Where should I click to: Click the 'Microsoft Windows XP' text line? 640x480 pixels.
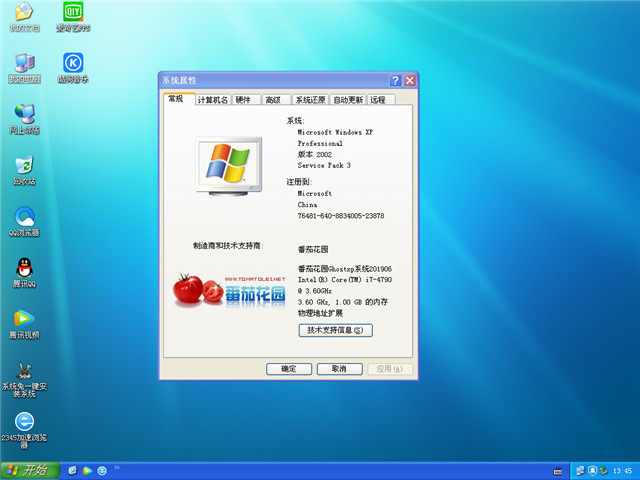click(335, 132)
